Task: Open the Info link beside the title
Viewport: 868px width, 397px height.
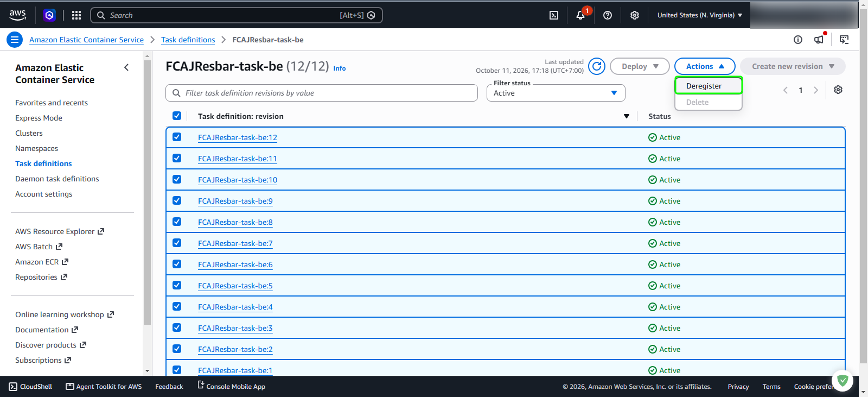Action: tap(340, 68)
